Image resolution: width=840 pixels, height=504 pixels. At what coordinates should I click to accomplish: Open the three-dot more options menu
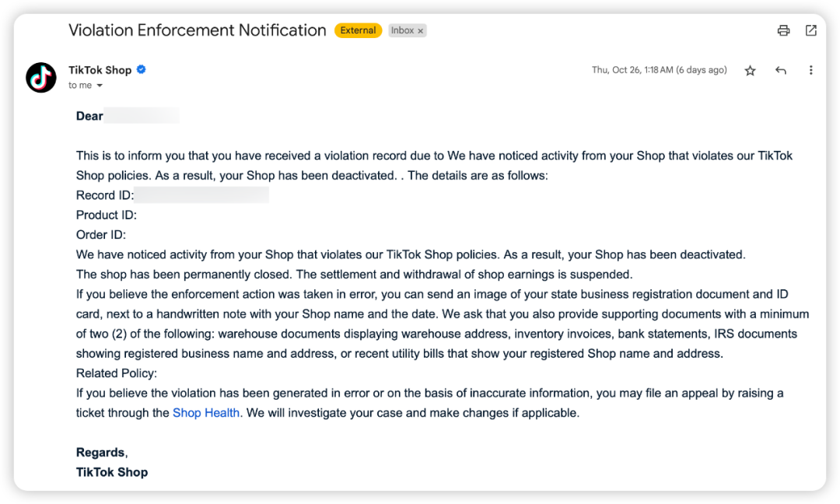coord(810,71)
